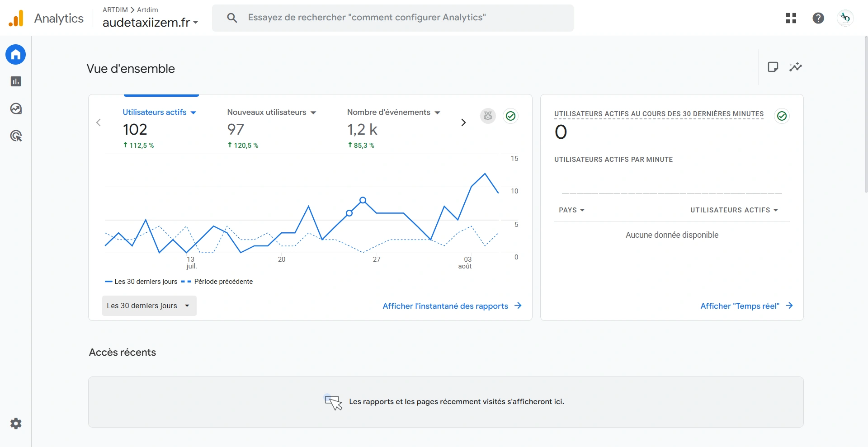Viewport: 868px width, 447px height.
Task: Open the user account avatar
Action: (845, 18)
